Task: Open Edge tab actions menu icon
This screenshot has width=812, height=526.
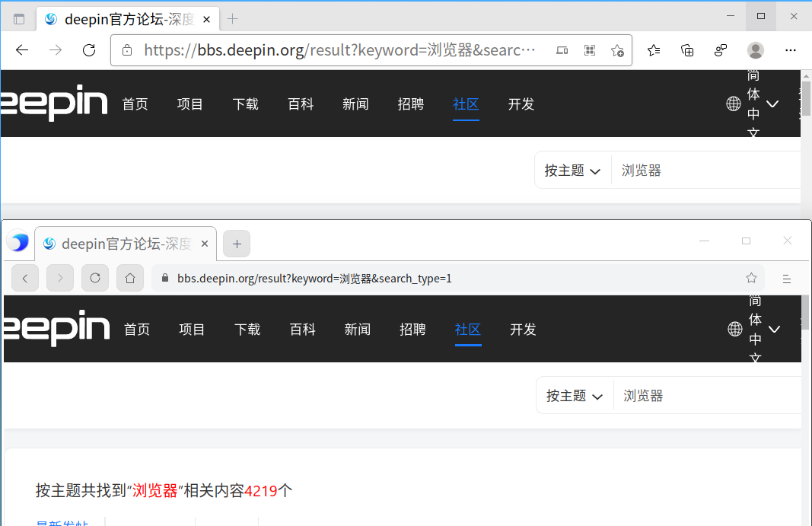Action: coord(19,19)
